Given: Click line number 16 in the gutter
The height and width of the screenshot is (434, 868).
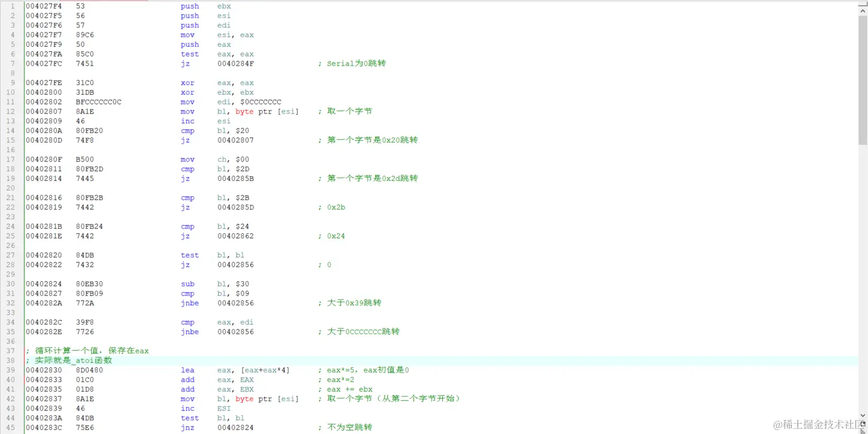Looking at the screenshot, I should coord(12,150).
